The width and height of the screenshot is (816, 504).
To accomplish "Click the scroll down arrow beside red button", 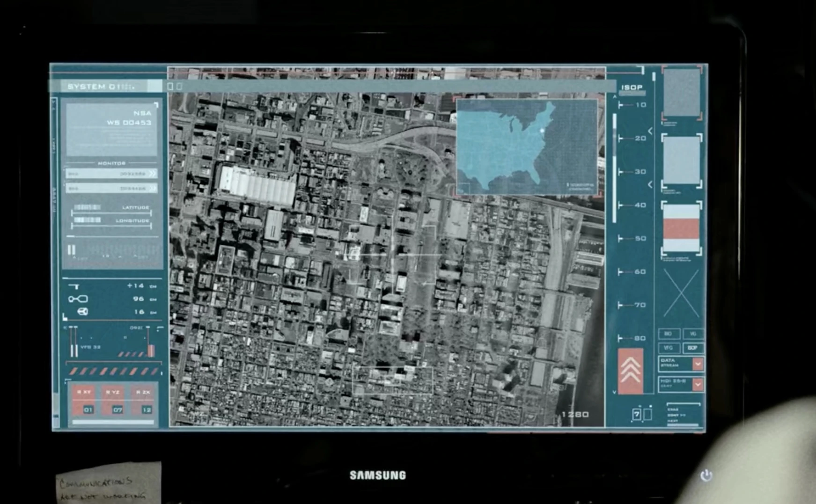I will pos(615,392).
